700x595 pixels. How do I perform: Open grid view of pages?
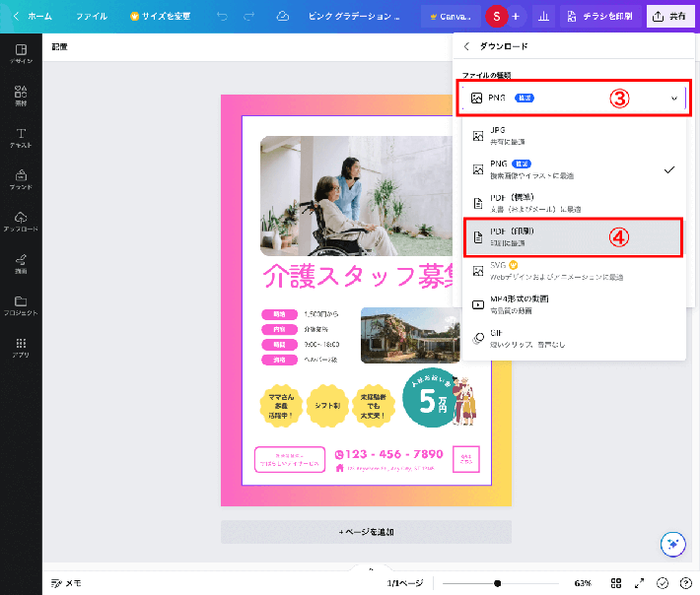click(x=616, y=583)
